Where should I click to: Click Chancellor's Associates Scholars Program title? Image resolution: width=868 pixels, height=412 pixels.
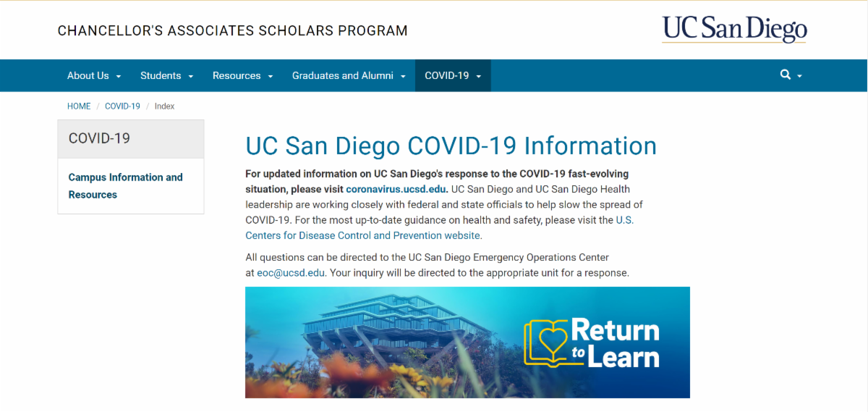[x=232, y=30]
